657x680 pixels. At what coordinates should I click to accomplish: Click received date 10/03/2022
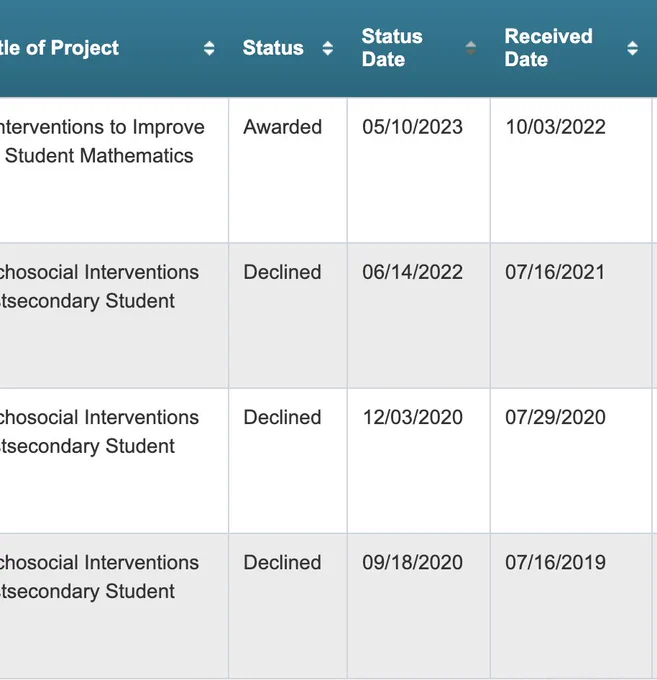pyautogui.click(x=556, y=127)
